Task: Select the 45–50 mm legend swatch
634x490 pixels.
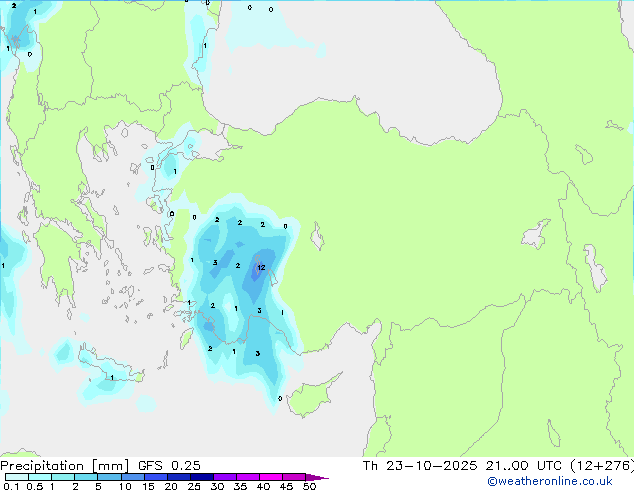Action: pos(294,477)
